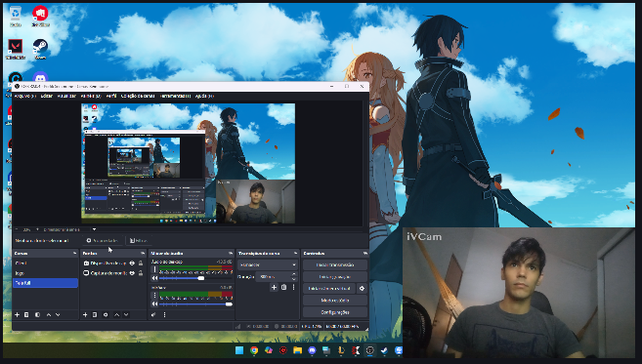This screenshot has width=642, height=364.
Task: Move the selected scene up
Action: coord(49,314)
